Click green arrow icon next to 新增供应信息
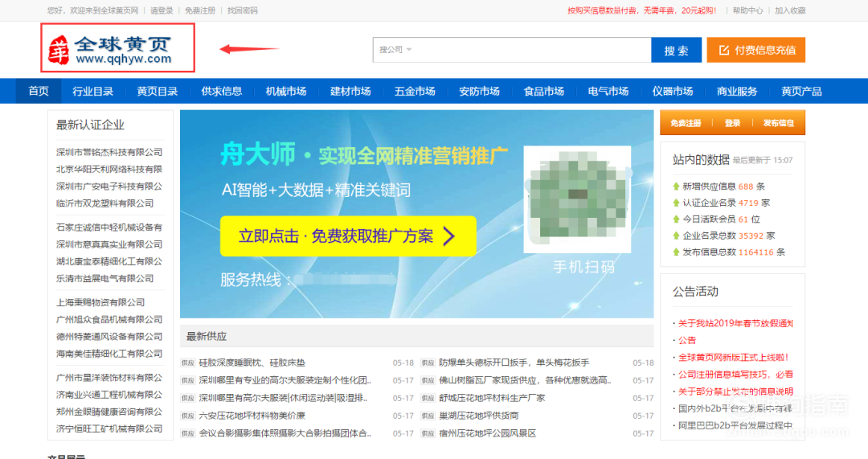868x459 pixels. [676, 186]
